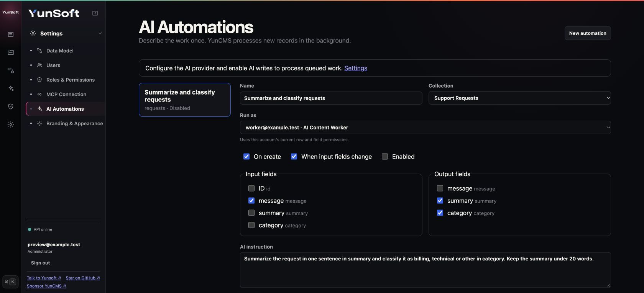Open Branding & Appearance page

pyautogui.click(x=74, y=123)
